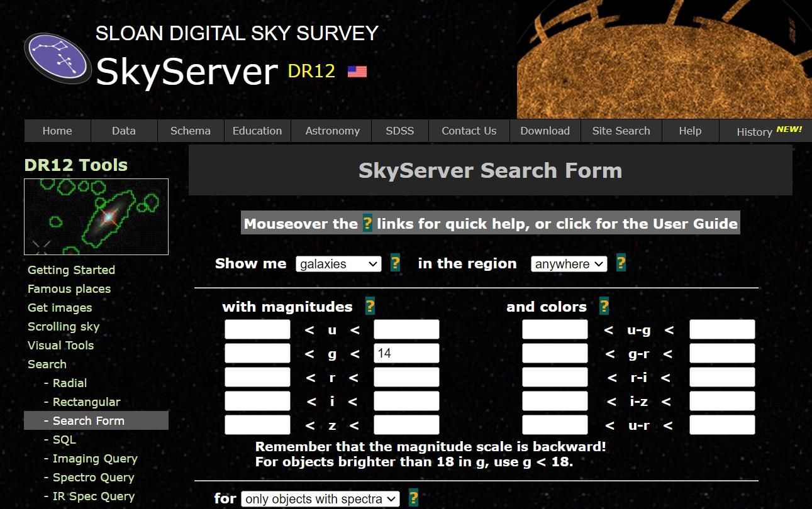The height and width of the screenshot is (509, 812).
Task: Go to the SQL search page
Action: [x=64, y=439]
